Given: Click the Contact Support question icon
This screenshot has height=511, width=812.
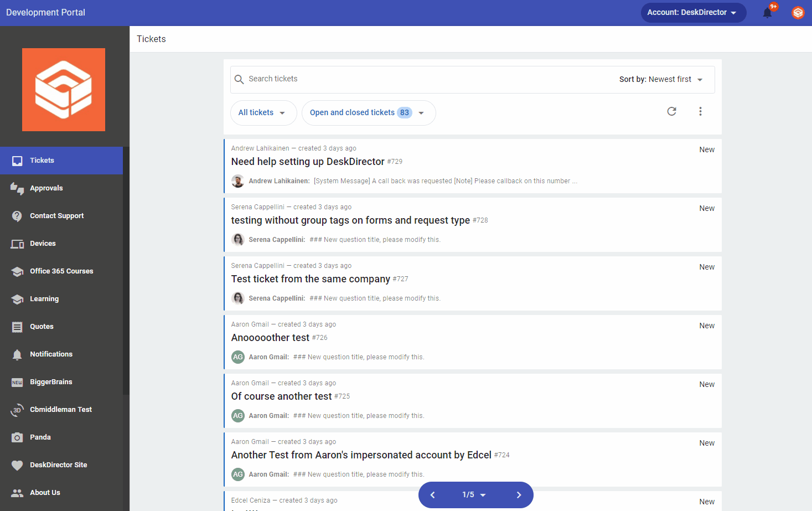Looking at the screenshot, I should tap(17, 216).
